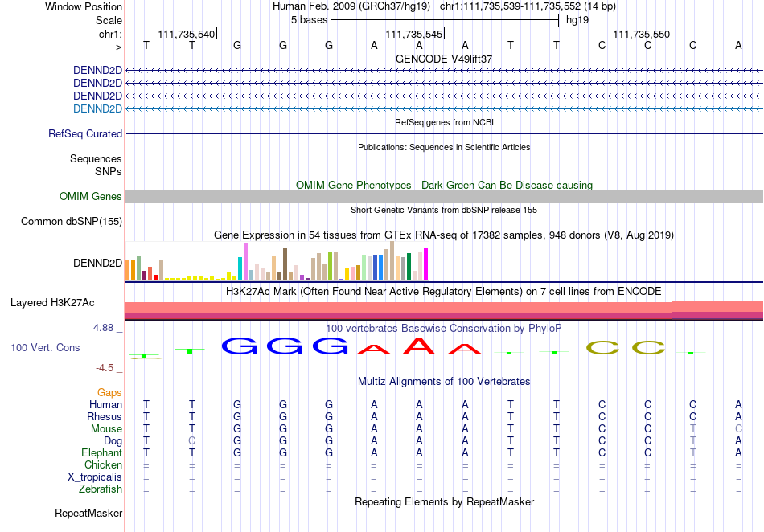Click the strand direction arrow label
Viewport: 764px width, 532px height.
pyautogui.click(x=113, y=47)
